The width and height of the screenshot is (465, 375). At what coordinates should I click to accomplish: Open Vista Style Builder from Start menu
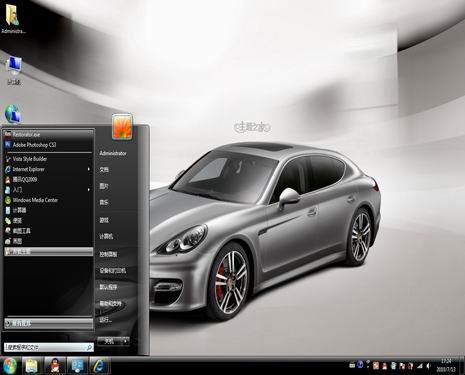(x=48, y=159)
